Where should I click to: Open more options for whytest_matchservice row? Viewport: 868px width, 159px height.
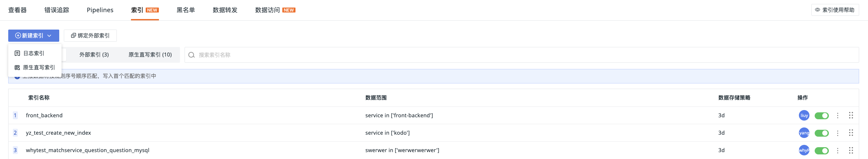[838, 150]
